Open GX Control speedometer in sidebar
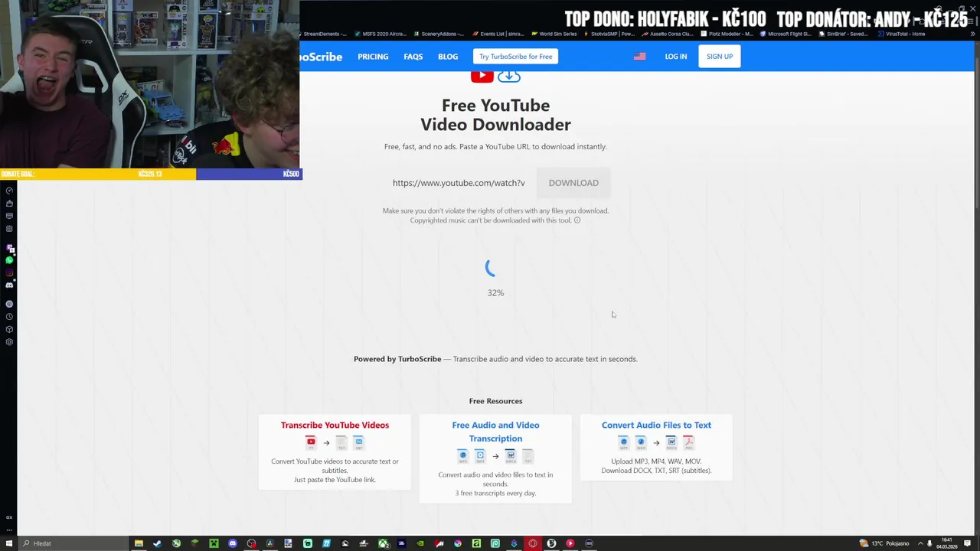 pyautogui.click(x=9, y=191)
